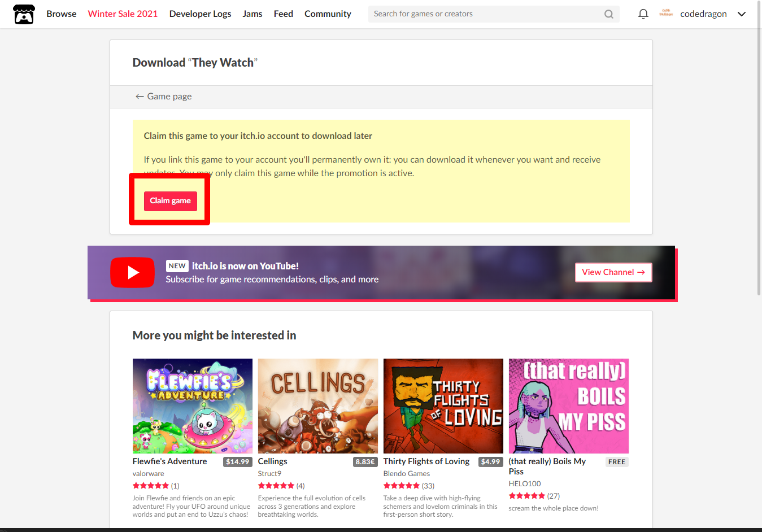Image resolution: width=762 pixels, height=532 pixels.
Task: Go to Developer Logs
Action: pos(200,14)
